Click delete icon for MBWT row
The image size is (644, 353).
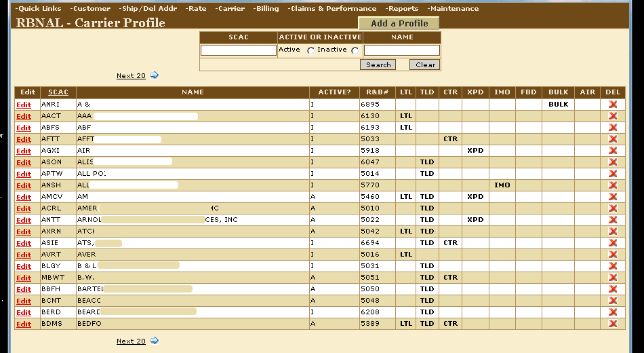point(613,278)
